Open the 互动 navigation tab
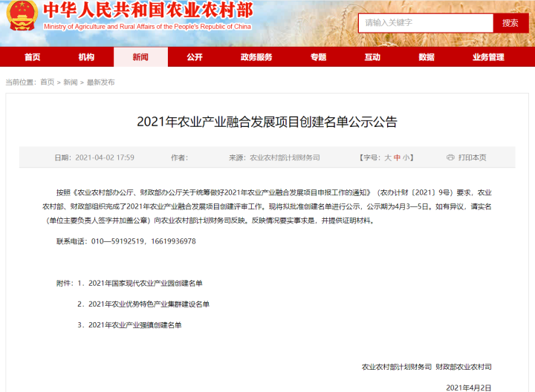This screenshot has height=392, width=535. 372,57
